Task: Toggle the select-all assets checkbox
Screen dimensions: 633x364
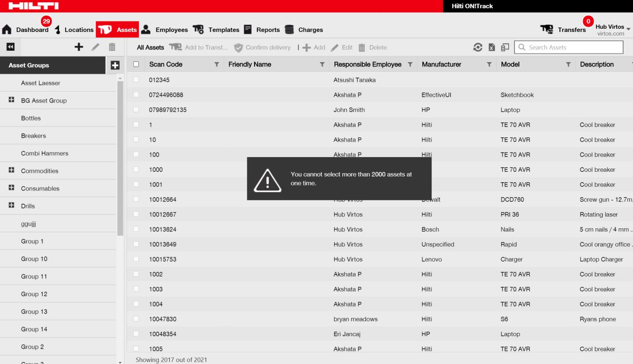Action: pyautogui.click(x=136, y=64)
